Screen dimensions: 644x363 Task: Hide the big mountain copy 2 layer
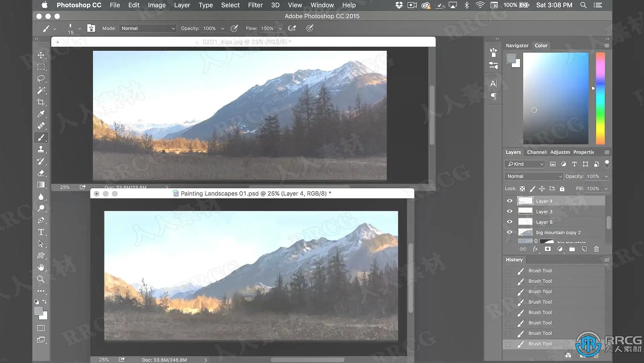509,232
